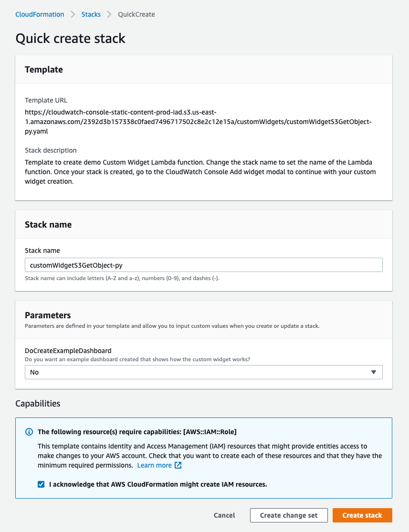Uncheck the IAM resources acknowledgment checkbox
409x532 pixels.
click(41, 483)
